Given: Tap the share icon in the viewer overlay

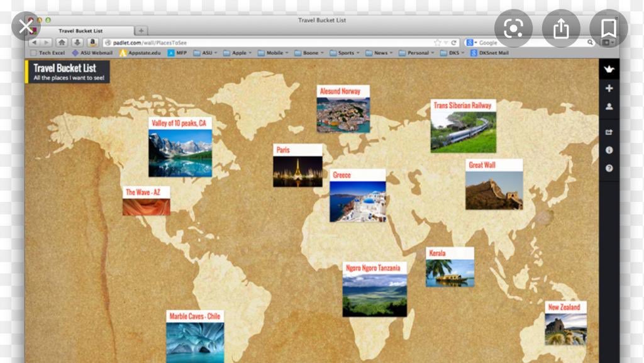Looking at the screenshot, I should point(560,28).
